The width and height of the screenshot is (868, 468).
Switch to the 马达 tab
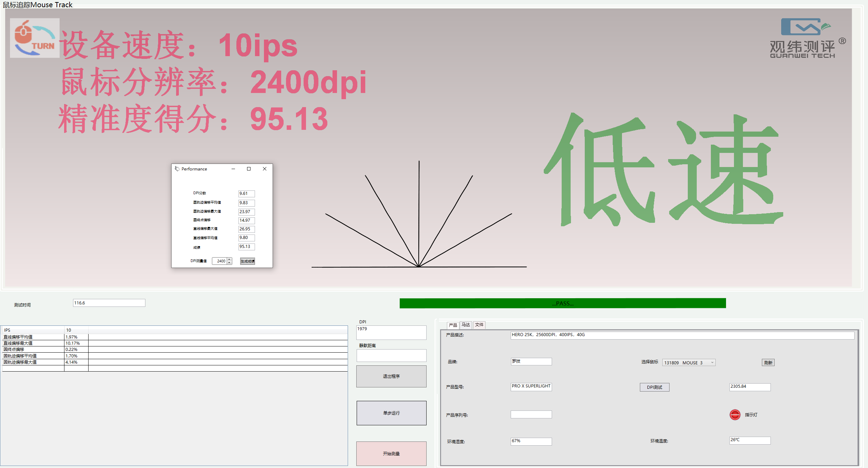pos(466,325)
